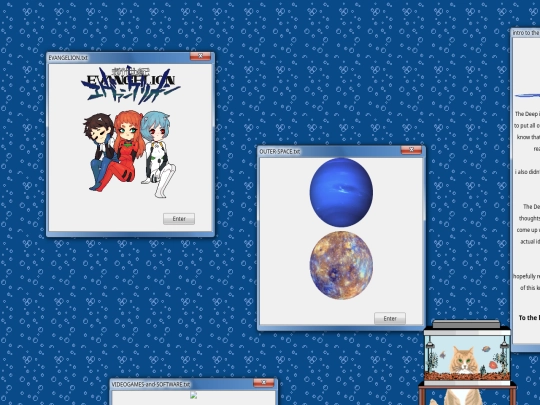Click Enter button in EVANGELION.txt window
Image resolution: width=540 pixels, height=405 pixels.
pos(179,219)
